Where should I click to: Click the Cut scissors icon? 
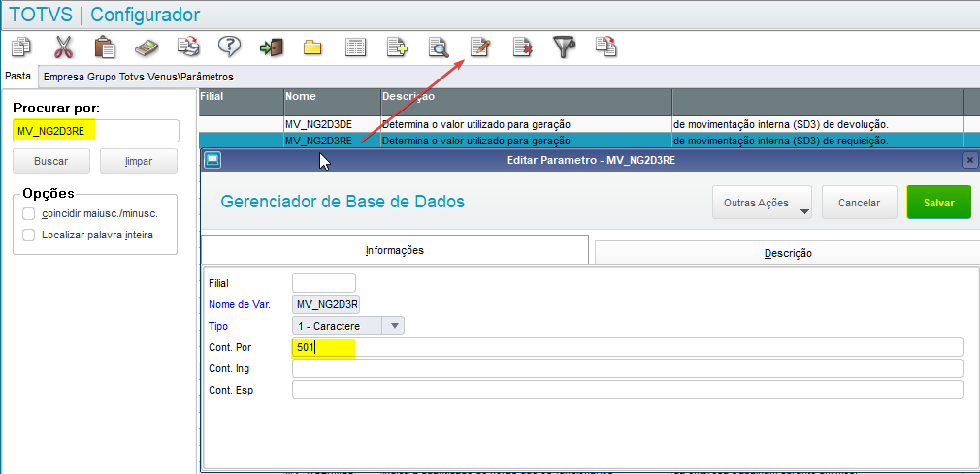(x=63, y=47)
